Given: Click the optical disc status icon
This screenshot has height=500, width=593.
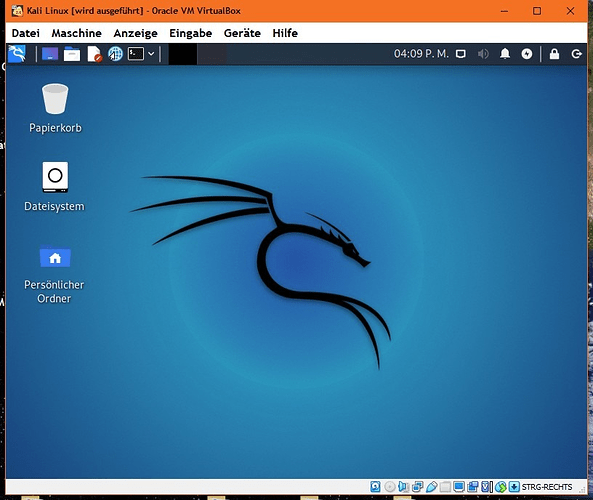Looking at the screenshot, I should tap(390, 487).
